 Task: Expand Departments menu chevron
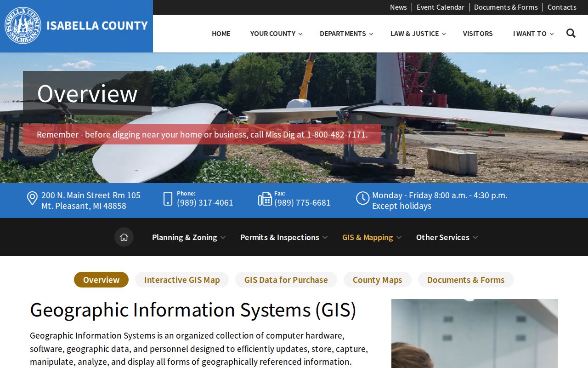point(371,34)
